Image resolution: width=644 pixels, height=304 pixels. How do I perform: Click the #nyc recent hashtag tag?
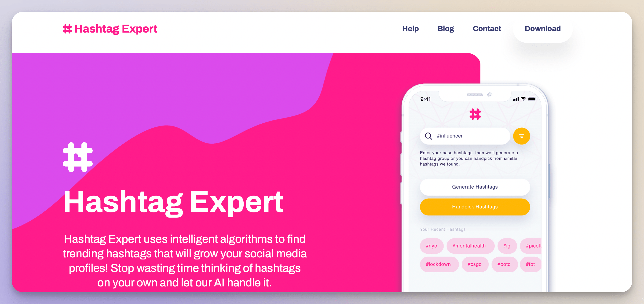(431, 246)
